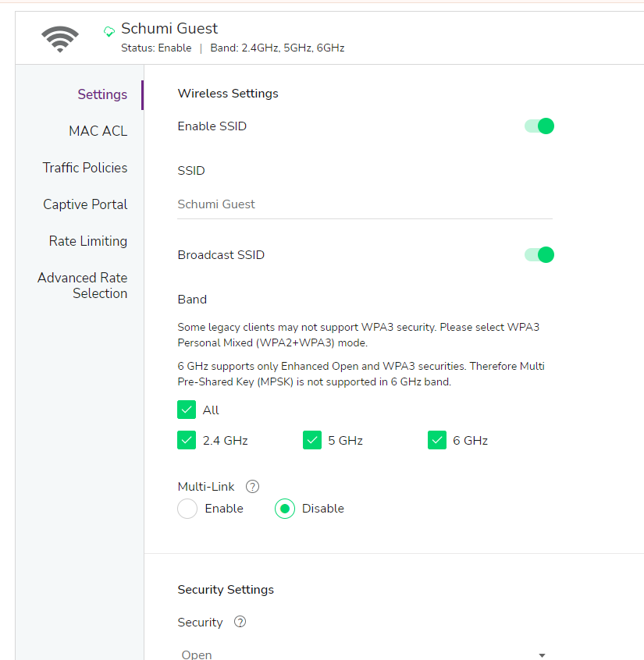Viewport: 644px width, 660px height.
Task: Click the green cloud status icon
Action: pos(109,31)
